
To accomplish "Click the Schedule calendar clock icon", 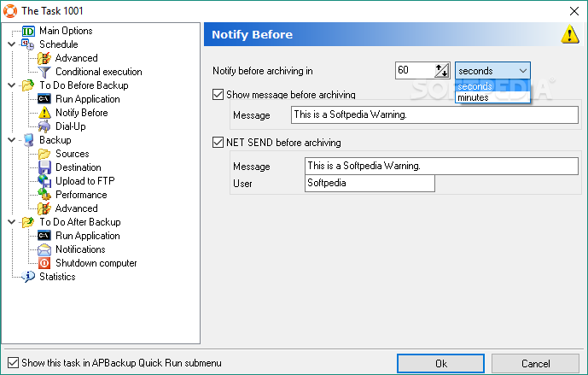I will [27, 44].
